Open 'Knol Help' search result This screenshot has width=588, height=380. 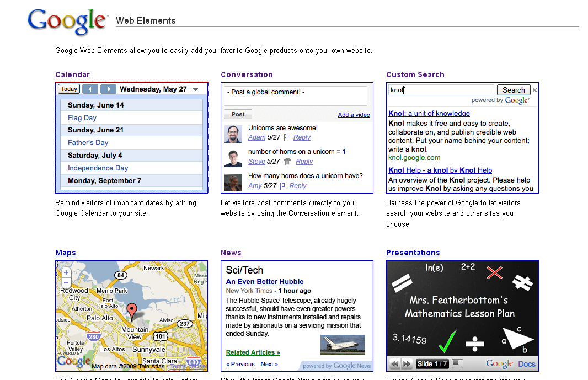click(440, 170)
